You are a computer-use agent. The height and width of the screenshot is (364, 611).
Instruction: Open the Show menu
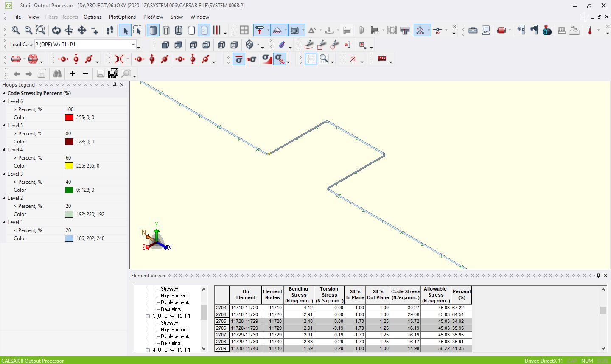coord(177,17)
